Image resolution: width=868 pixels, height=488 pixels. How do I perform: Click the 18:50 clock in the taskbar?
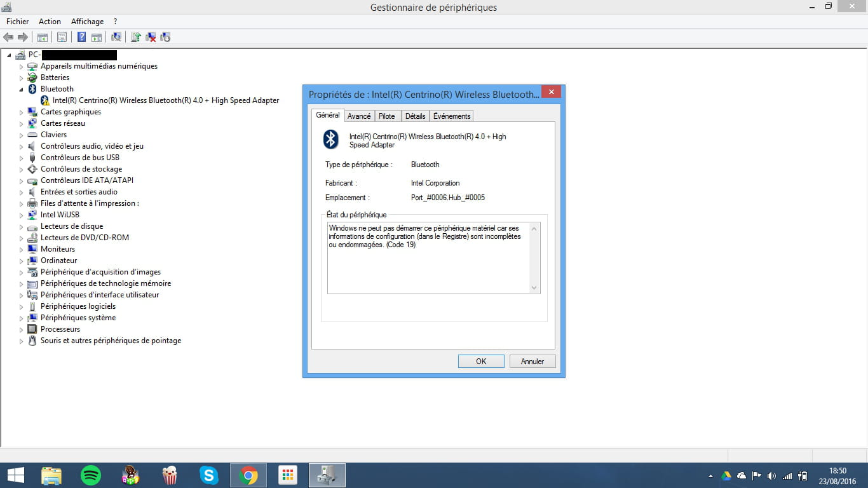[838, 470]
